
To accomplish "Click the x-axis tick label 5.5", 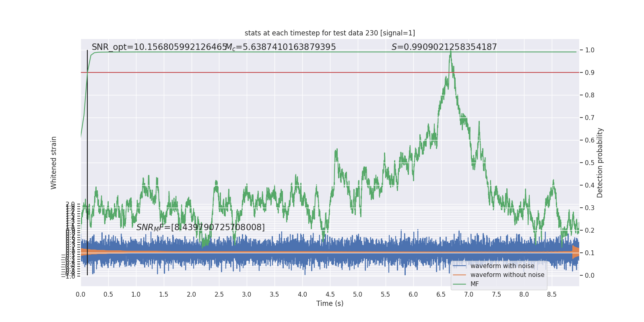I will (386, 295).
